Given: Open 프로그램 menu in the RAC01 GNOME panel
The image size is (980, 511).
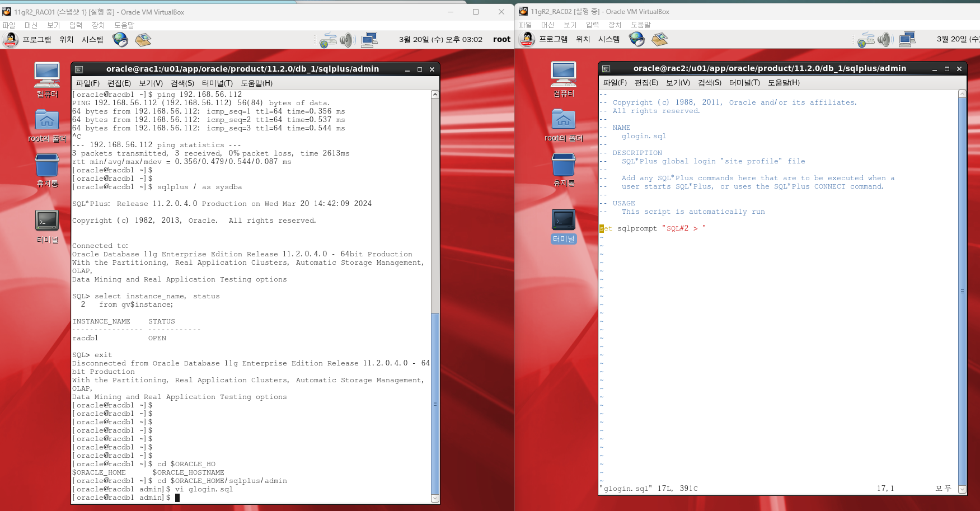Looking at the screenshot, I should coord(37,40).
